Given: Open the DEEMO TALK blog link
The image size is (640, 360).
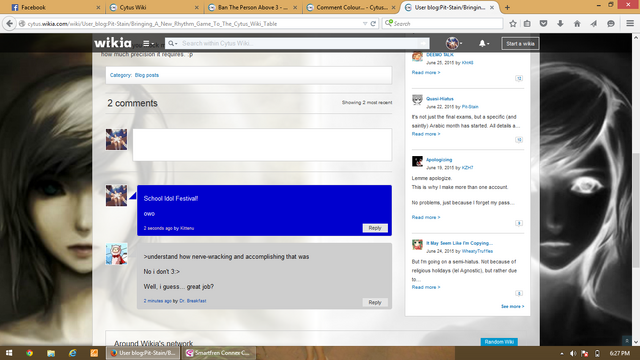Looking at the screenshot, I should pyautogui.click(x=440, y=55).
